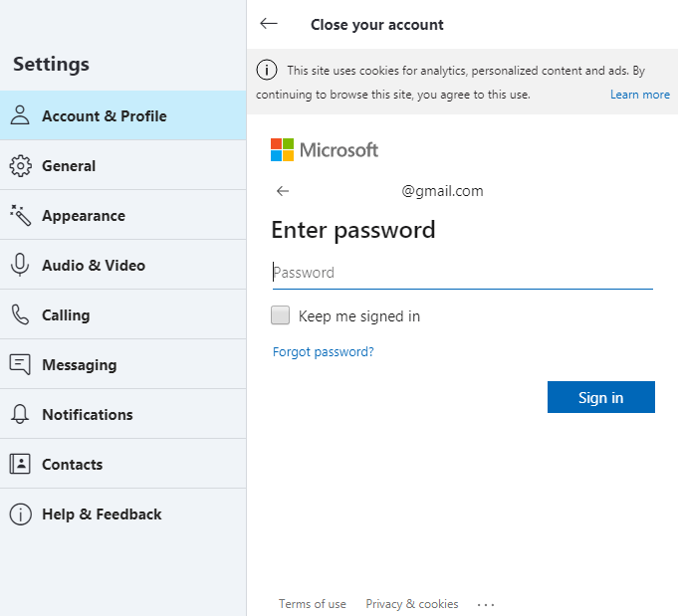Open Help & Feedback section
Image resolution: width=678 pixels, height=616 pixels.
(123, 513)
